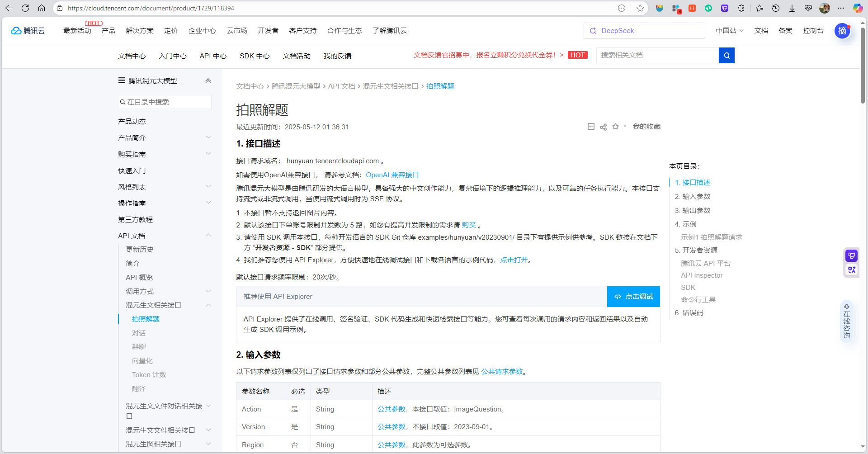Open the 文档活动 menu item
The height and width of the screenshot is (454, 868).
[296, 56]
